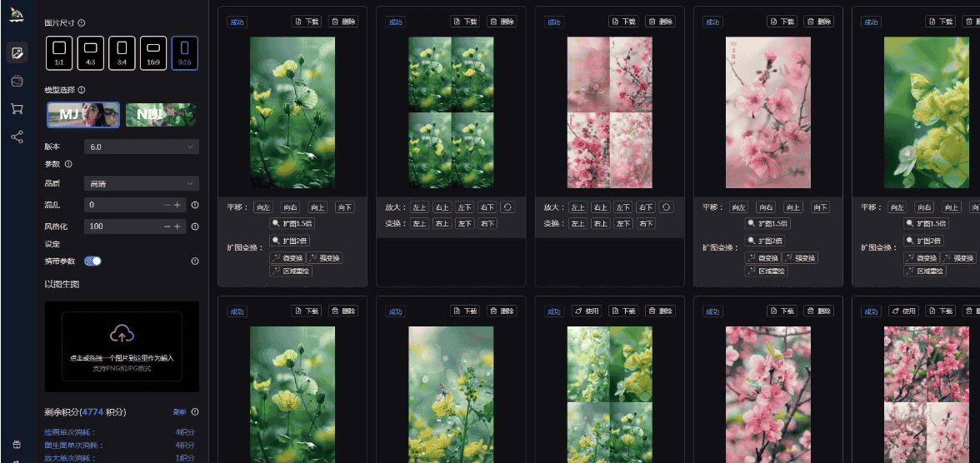The height and width of the screenshot is (463, 980).
Task: Delete the bottom-row fourth card
Action: pyautogui.click(x=819, y=311)
